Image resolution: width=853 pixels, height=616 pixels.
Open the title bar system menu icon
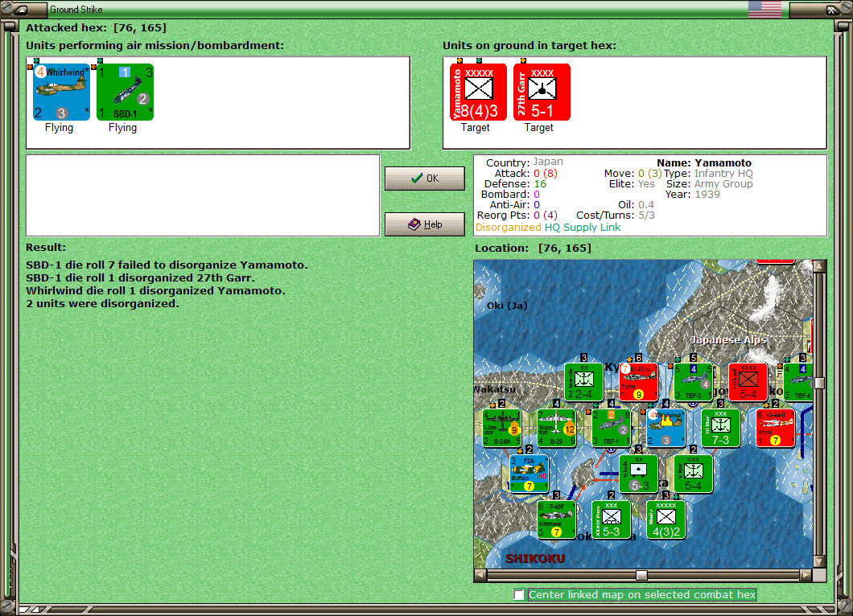click(22, 9)
